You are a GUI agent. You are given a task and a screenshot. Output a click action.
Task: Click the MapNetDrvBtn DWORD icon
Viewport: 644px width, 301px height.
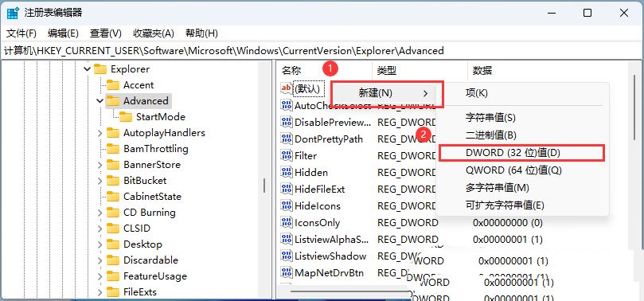tap(287, 272)
